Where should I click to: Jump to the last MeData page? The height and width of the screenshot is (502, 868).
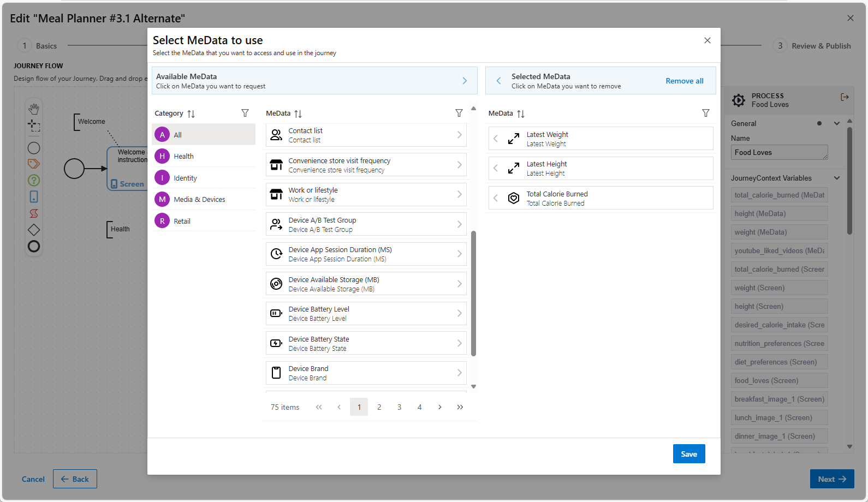pos(460,407)
